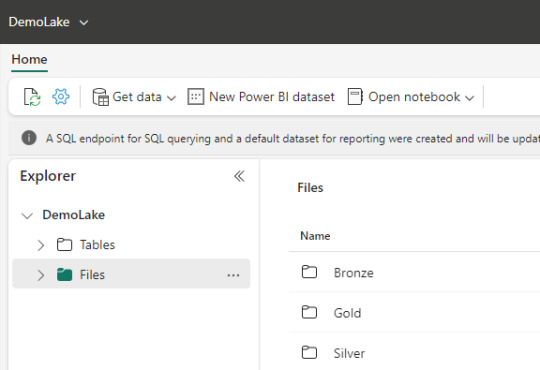Click the Gold folder icon
This screenshot has width=540, height=370.
[x=309, y=312]
